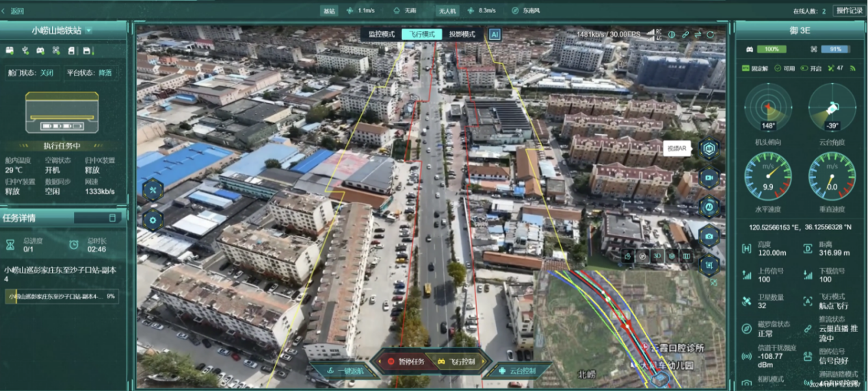Click the compass icon in the map toolbar
This screenshot has width=868, height=391.
(643, 256)
